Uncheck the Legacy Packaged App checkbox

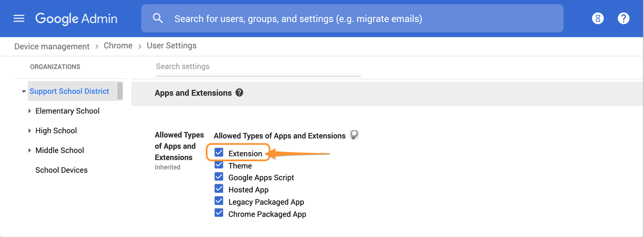click(219, 201)
